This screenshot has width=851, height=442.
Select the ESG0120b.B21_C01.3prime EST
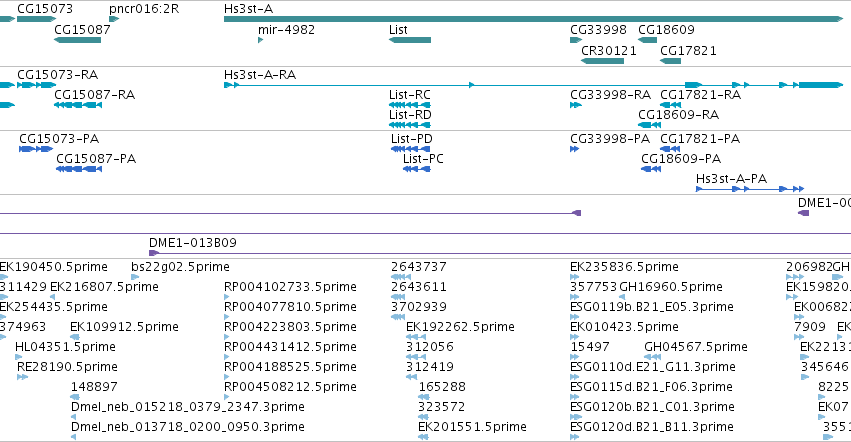[576, 417]
